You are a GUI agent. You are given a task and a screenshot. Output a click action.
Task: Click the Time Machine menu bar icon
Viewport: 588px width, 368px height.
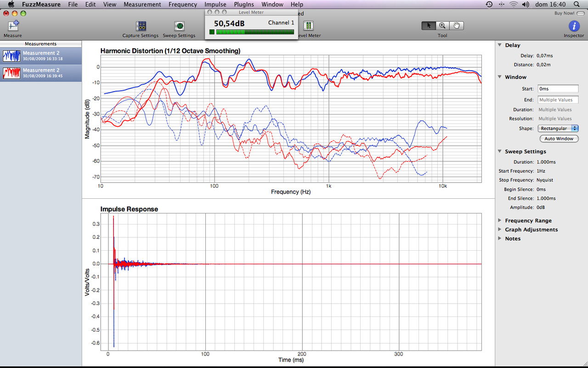coord(489,4)
